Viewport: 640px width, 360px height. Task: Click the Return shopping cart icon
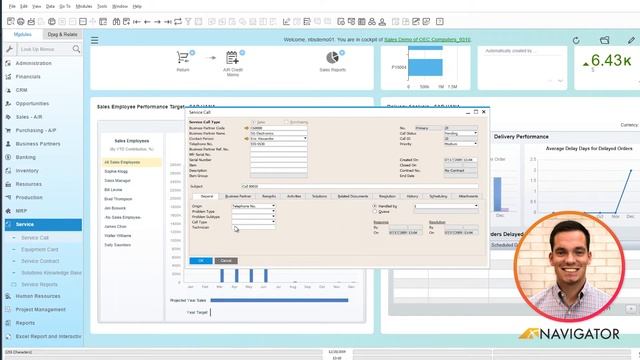click(x=183, y=58)
